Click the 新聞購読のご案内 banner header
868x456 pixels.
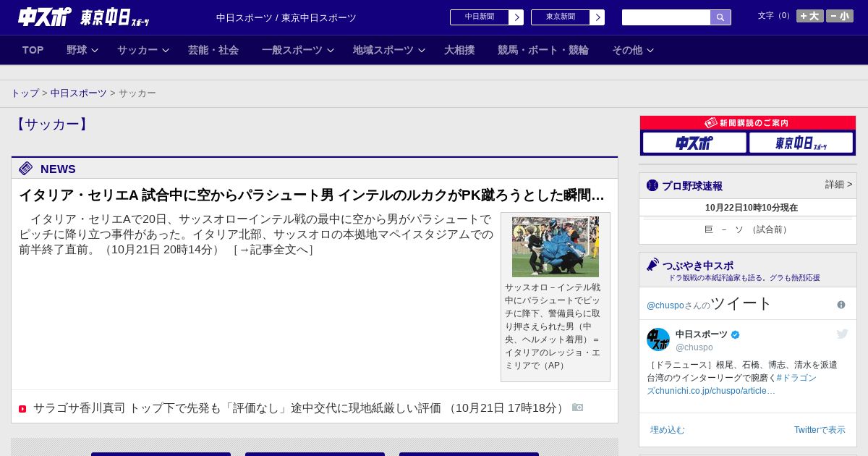pos(748,123)
